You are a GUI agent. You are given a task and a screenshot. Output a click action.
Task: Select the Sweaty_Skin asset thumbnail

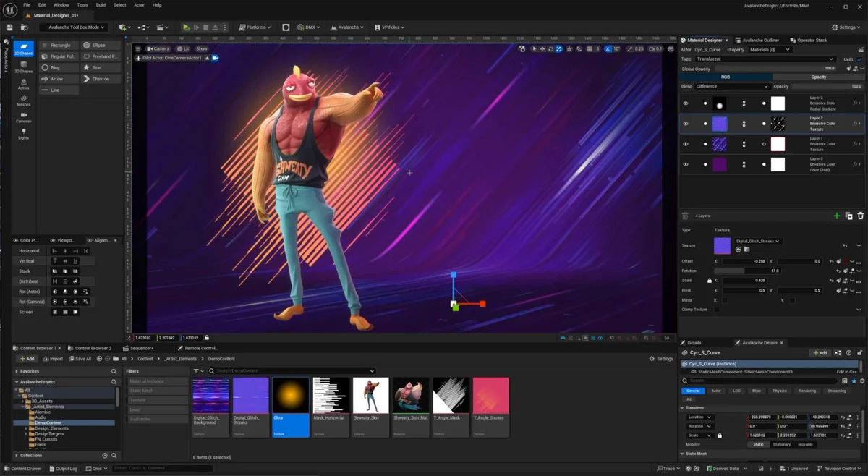[370, 396]
